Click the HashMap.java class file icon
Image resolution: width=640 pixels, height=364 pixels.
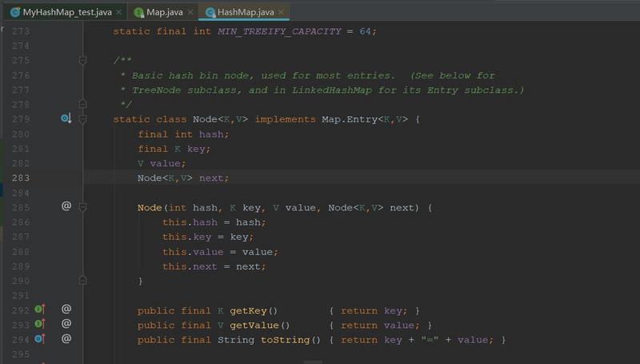210,12
